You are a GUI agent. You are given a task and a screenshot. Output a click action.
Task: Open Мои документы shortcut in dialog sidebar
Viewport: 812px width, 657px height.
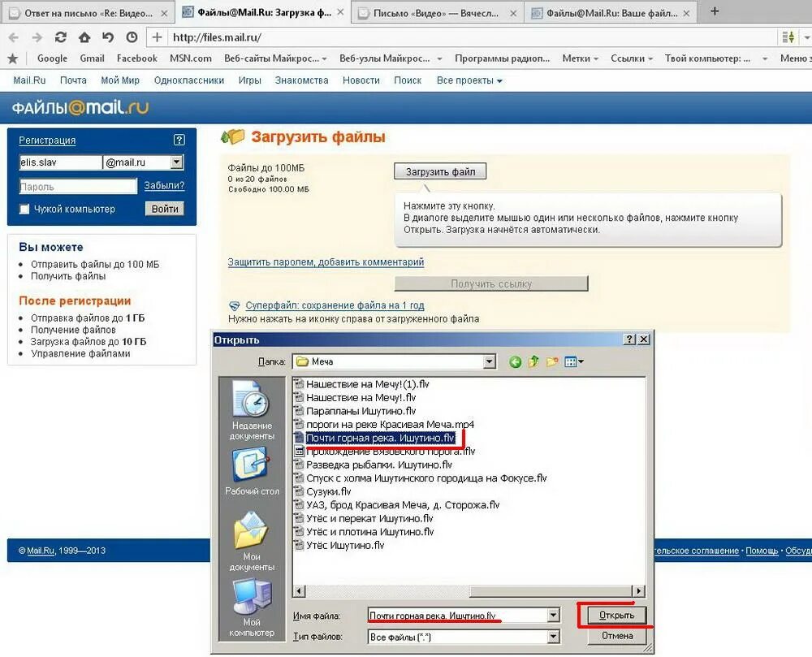click(252, 541)
